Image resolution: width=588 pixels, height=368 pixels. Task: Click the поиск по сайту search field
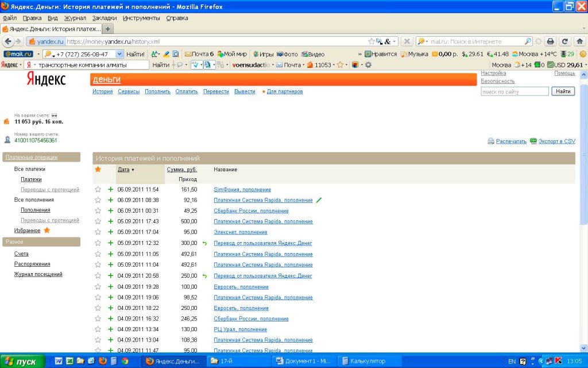tap(514, 91)
